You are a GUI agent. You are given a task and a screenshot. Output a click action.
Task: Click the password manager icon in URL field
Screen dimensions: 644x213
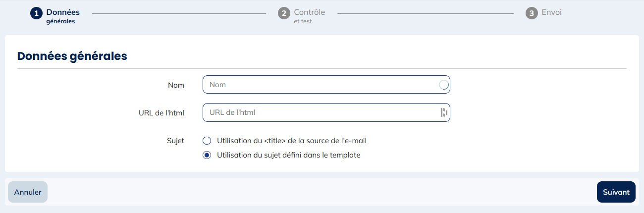(x=444, y=112)
